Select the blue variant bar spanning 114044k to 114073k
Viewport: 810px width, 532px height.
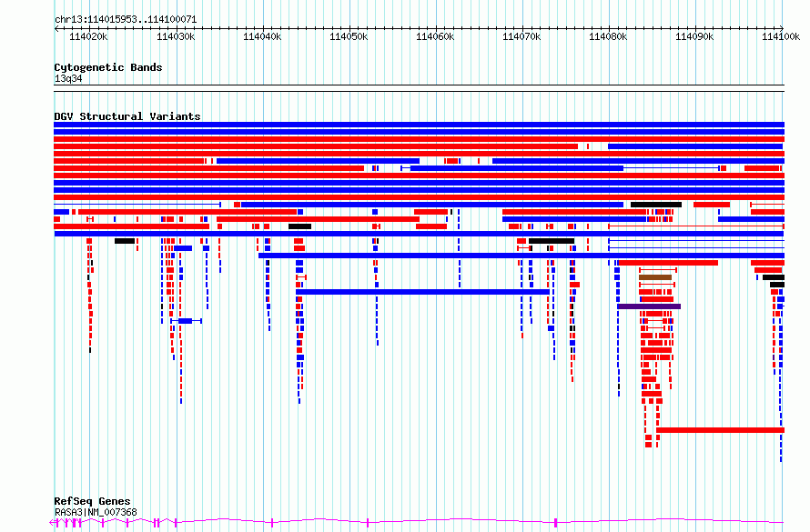pos(422,292)
